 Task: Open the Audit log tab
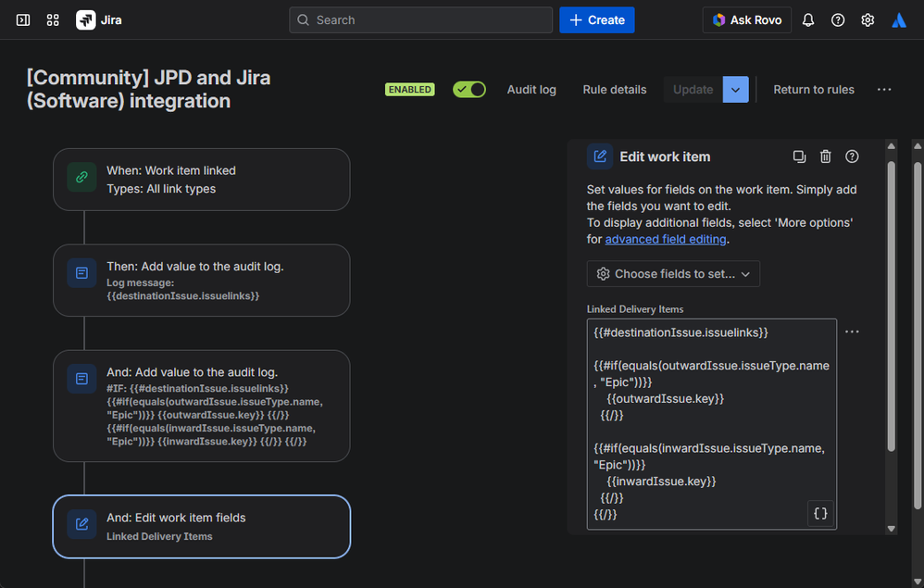(531, 90)
